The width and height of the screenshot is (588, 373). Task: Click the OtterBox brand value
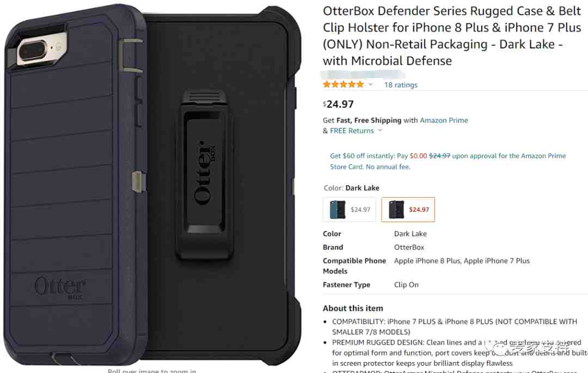tap(409, 247)
